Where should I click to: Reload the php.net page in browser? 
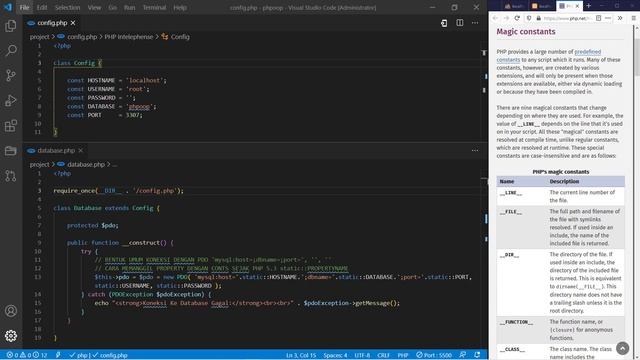pyautogui.click(x=517, y=18)
